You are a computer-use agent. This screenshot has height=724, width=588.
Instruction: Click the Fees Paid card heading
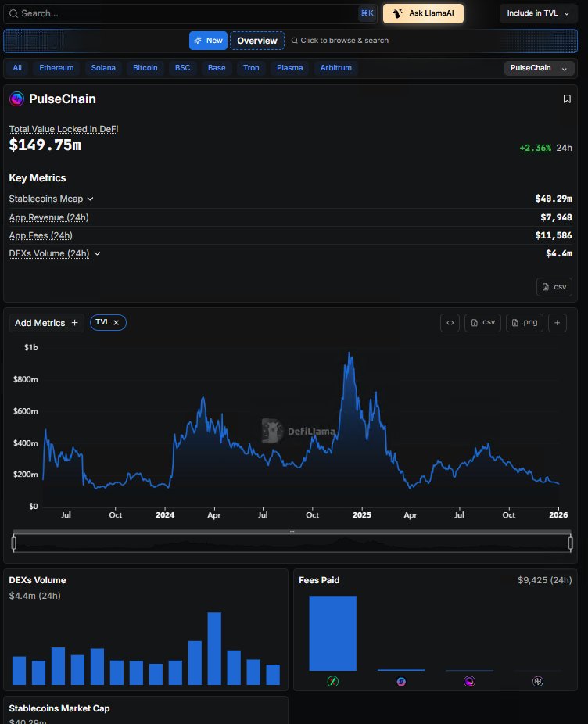point(319,580)
